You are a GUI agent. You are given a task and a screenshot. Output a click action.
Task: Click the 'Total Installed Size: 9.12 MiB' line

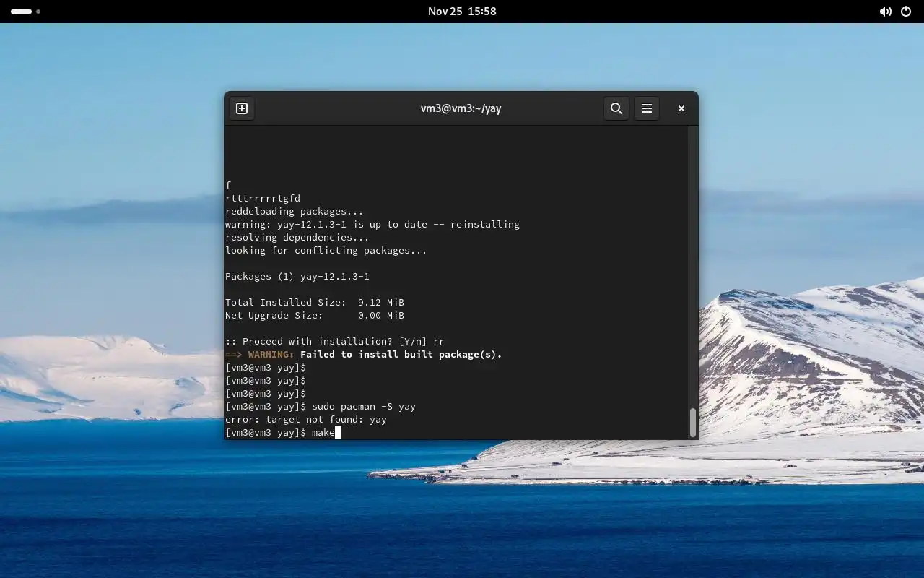pyautogui.click(x=315, y=302)
